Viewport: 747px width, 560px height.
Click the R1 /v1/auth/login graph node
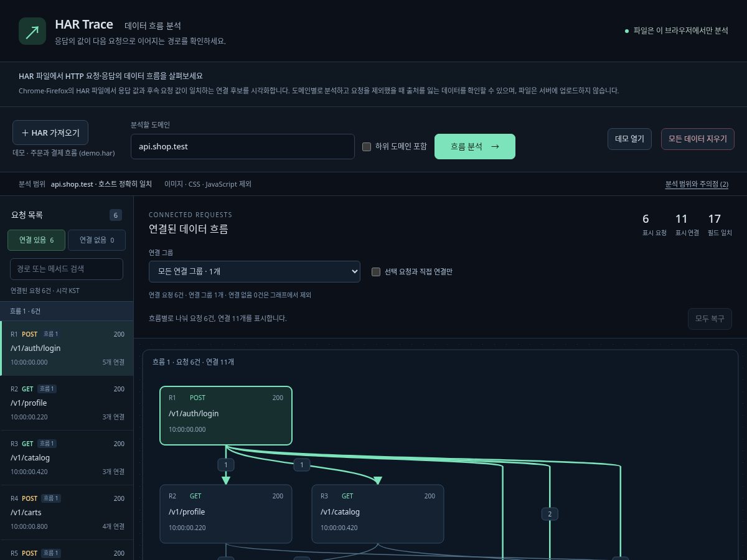226,416
